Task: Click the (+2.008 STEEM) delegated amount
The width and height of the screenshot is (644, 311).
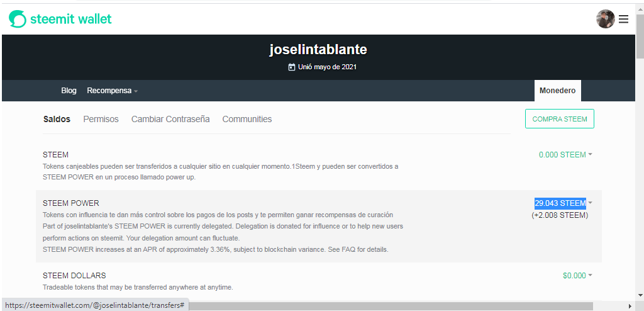Action: pyautogui.click(x=560, y=215)
